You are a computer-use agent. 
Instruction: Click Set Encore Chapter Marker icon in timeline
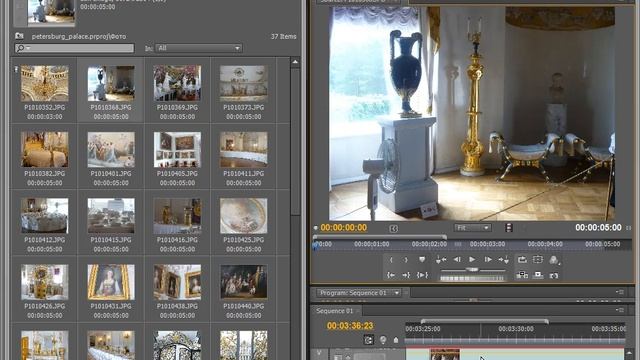383,340
